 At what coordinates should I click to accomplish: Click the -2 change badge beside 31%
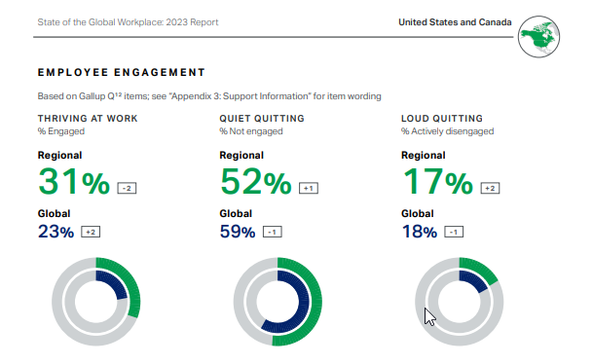click(x=127, y=188)
